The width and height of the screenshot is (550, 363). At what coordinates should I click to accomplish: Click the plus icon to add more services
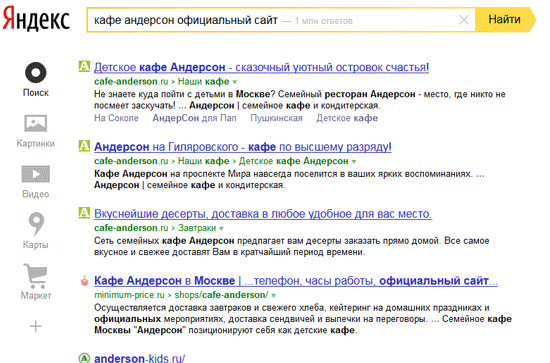tap(36, 327)
